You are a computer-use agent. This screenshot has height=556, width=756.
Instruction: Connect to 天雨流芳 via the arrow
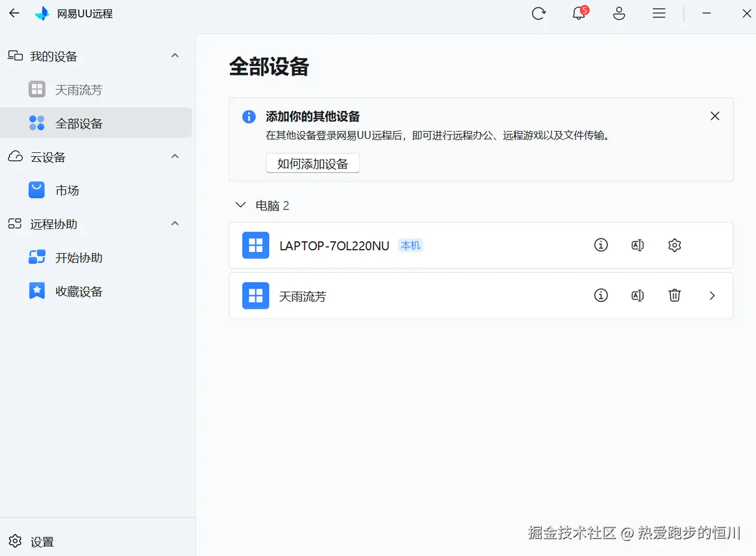pyautogui.click(x=712, y=295)
